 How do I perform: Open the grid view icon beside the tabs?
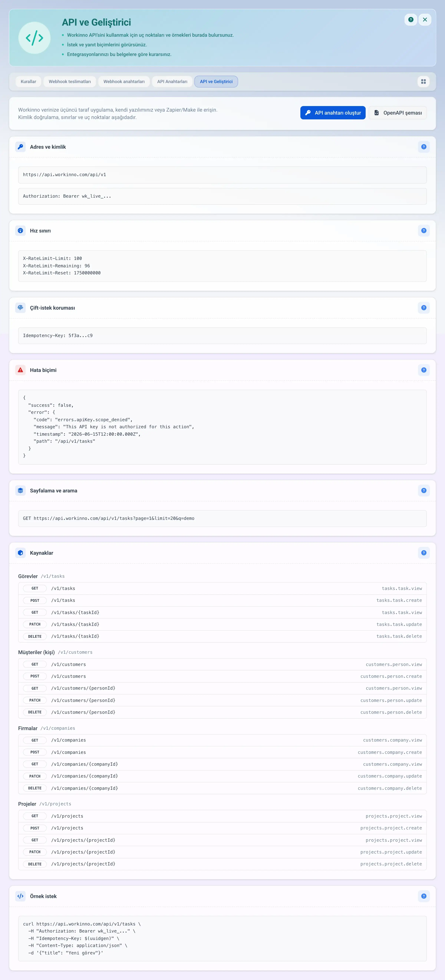coord(423,82)
